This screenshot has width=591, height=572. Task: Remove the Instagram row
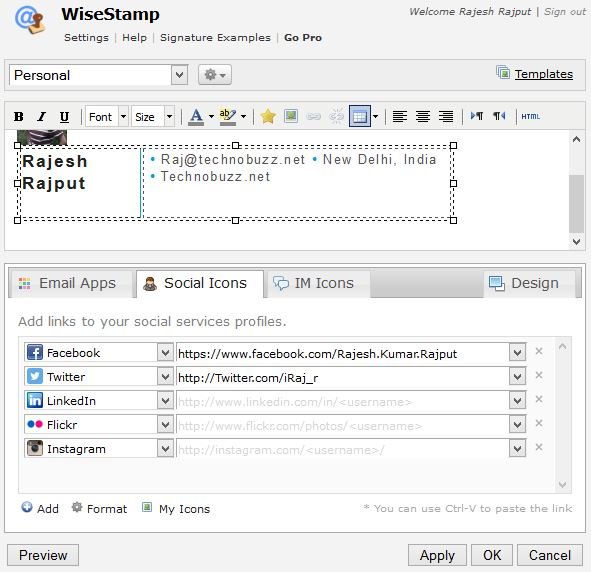(x=539, y=447)
